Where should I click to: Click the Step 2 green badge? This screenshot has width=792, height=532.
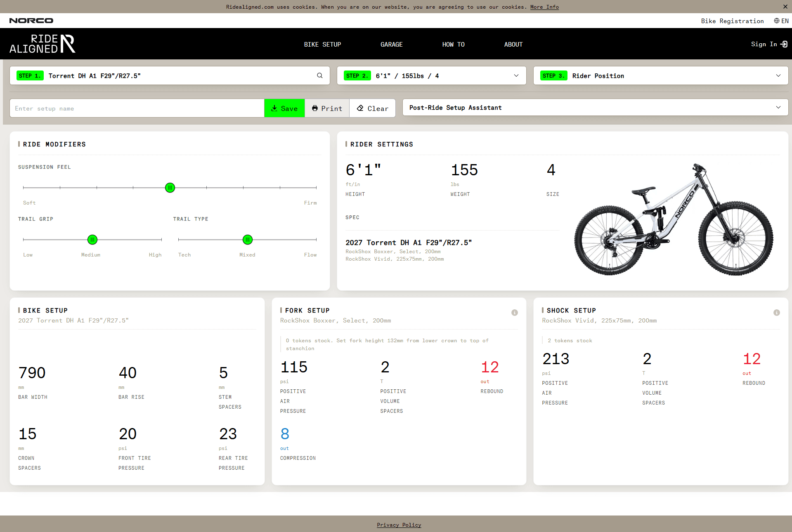click(x=357, y=76)
